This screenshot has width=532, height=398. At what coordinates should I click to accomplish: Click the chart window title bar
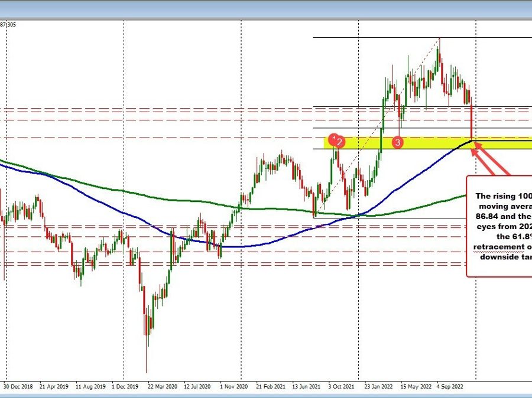point(266,8)
